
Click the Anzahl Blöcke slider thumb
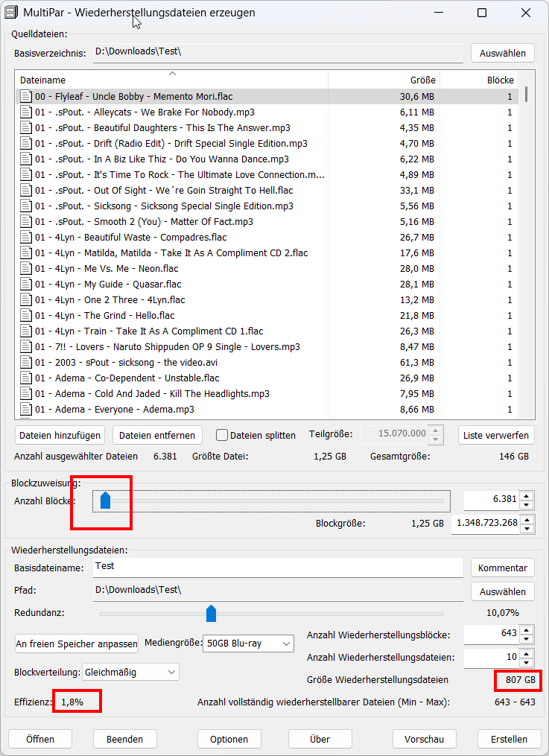coord(105,500)
